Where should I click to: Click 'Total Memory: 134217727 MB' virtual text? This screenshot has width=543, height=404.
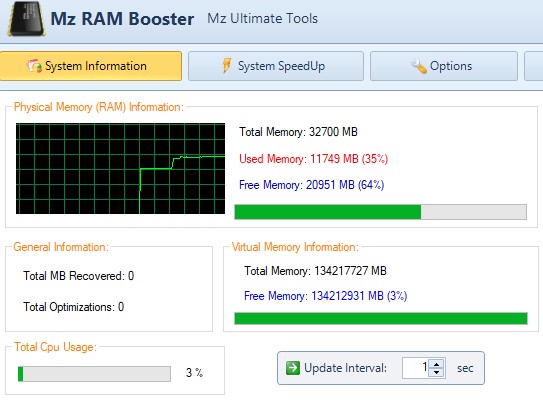315,271
